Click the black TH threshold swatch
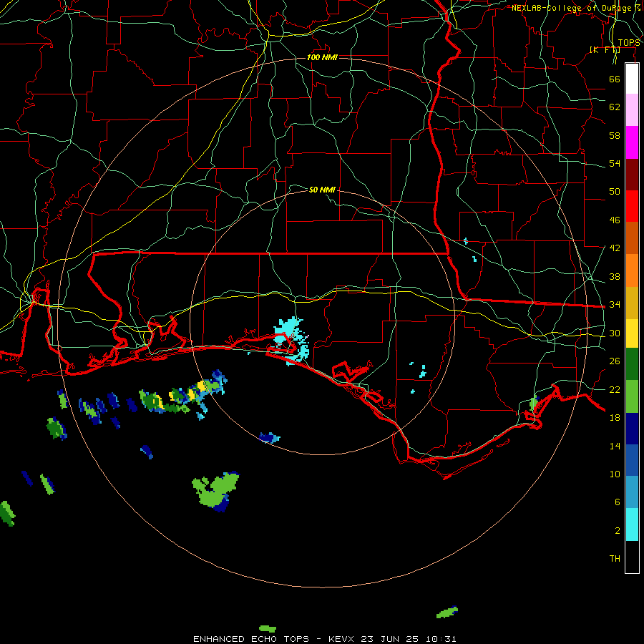Screen dimensions: 644x644 [x=632, y=557]
